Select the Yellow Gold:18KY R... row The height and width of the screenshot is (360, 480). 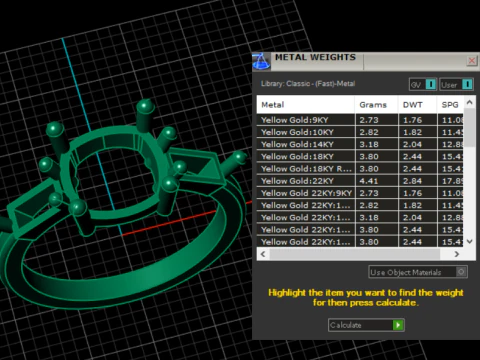coord(360,169)
